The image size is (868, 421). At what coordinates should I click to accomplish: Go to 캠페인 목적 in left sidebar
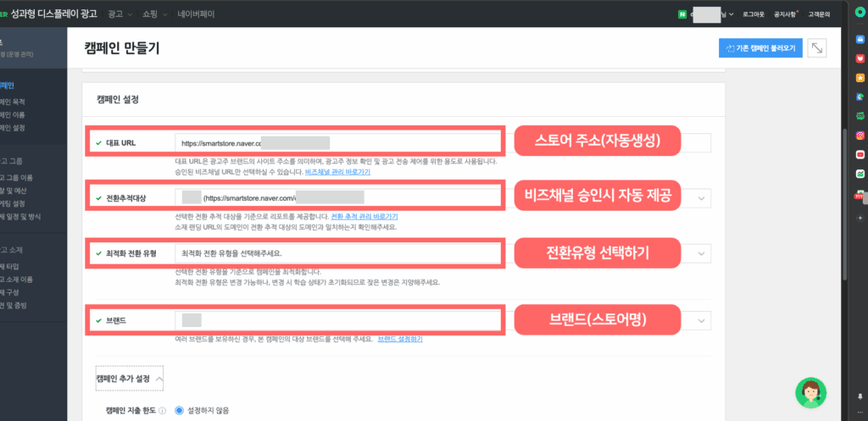coord(13,102)
